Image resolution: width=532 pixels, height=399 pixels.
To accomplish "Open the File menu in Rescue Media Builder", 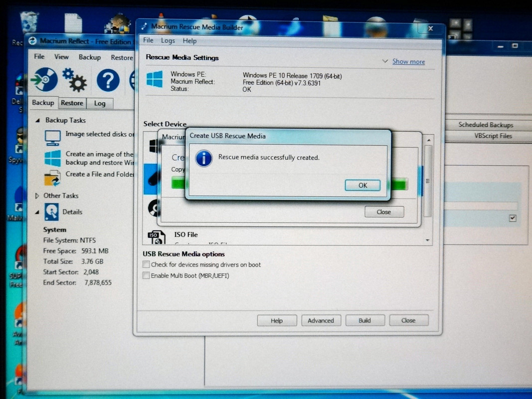I will (148, 40).
